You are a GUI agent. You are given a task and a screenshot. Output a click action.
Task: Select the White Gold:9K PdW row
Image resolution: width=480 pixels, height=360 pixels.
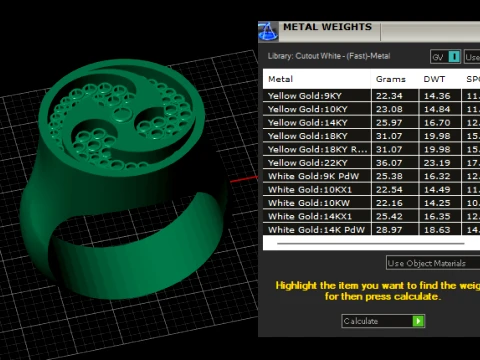371,176
